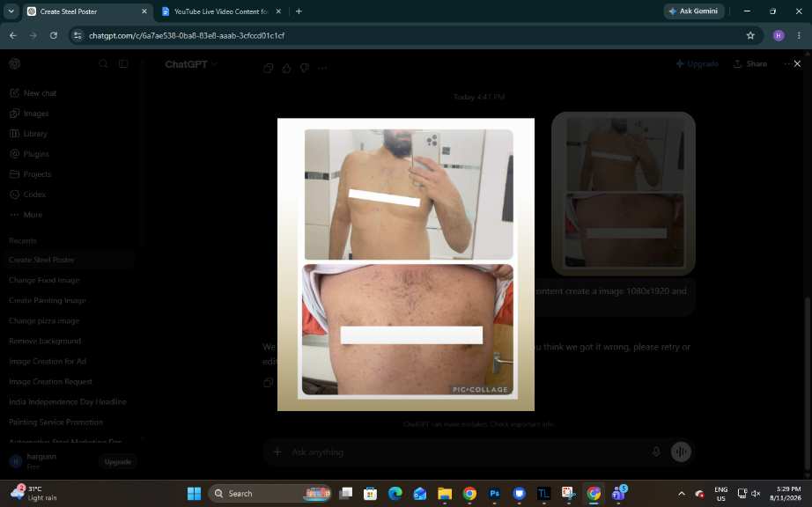Toggle the muted speaker volume icon

(756, 494)
